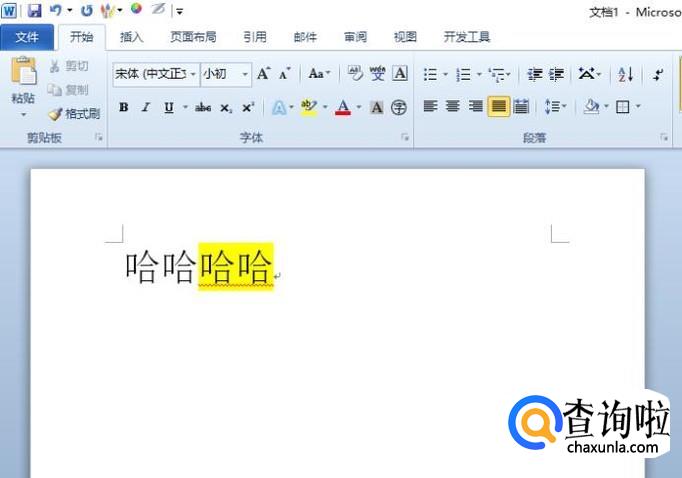Open the 文件 tab
Image resolution: width=682 pixels, height=478 pixels.
(x=27, y=37)
